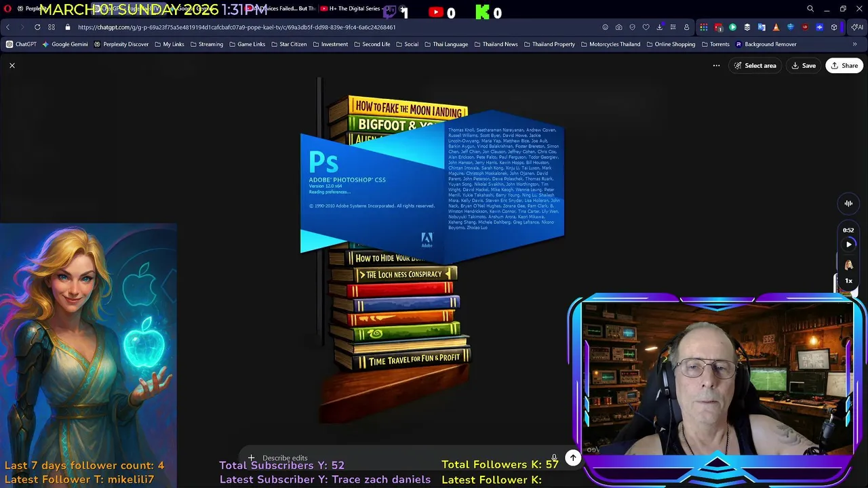Go back to the previous page

[x=7, y=27]
